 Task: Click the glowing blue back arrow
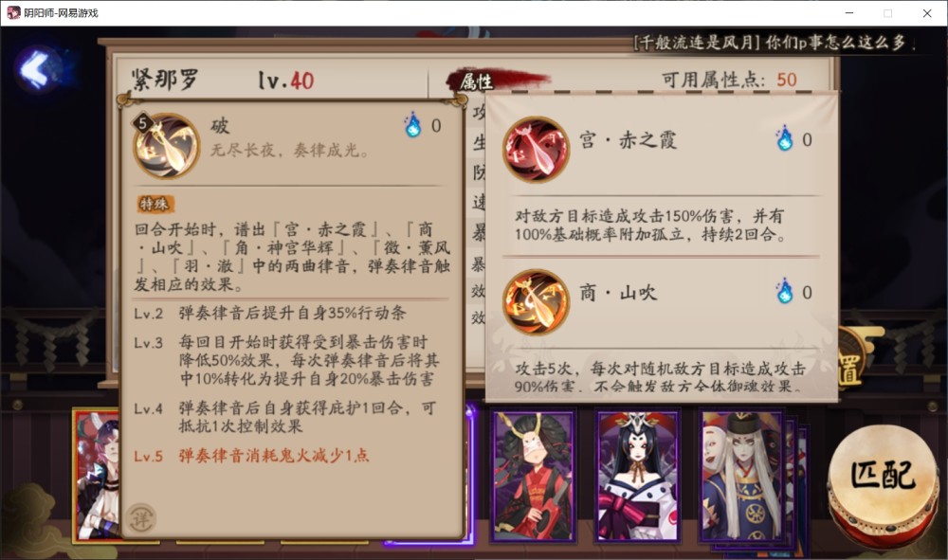click(38, 69)
